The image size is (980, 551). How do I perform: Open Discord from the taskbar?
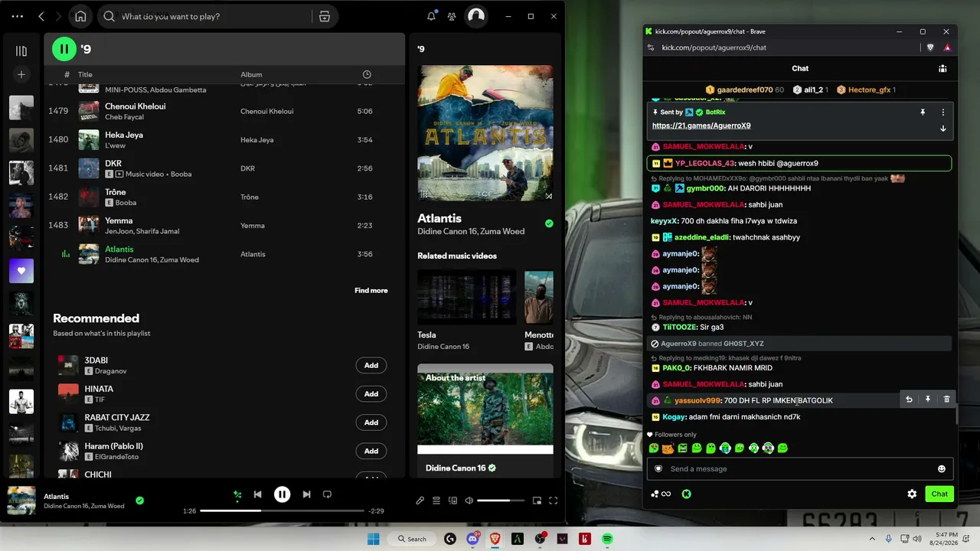472,539
